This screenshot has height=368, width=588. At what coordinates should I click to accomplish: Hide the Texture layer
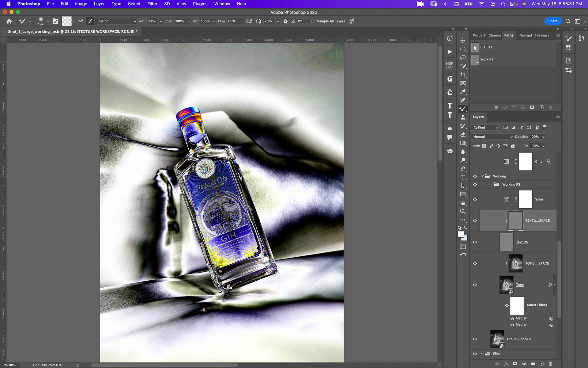click(475, 242)
